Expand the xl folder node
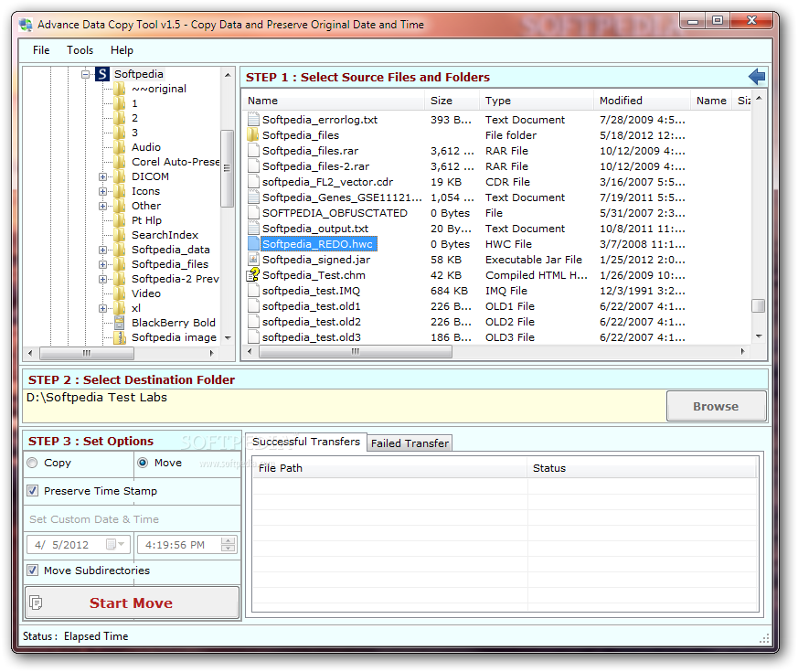Screen dimensions: 798x672 coord(102,308)
